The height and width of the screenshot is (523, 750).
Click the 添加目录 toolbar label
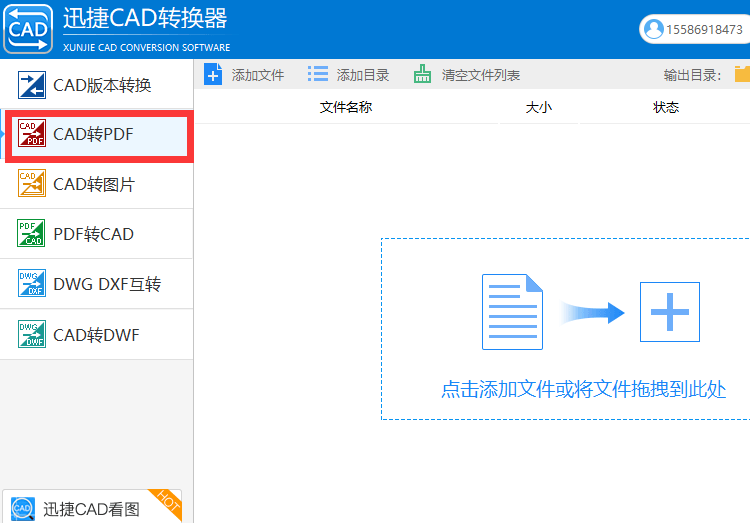click(x=363, y=75)
